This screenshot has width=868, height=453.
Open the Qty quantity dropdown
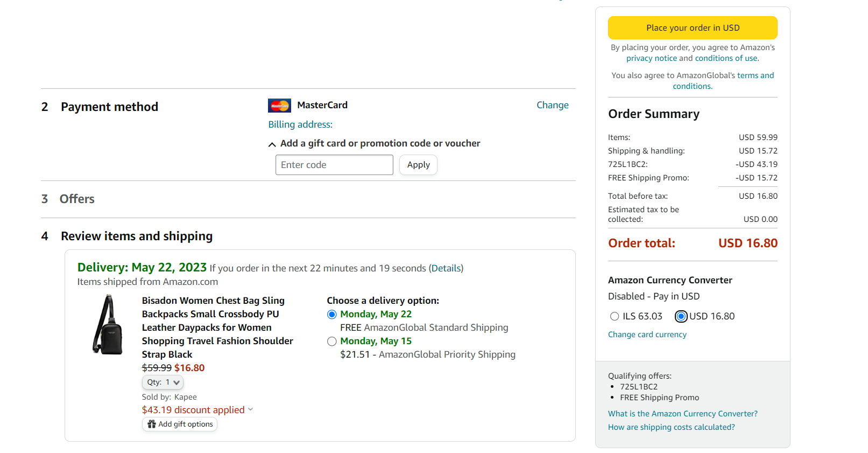(163, 382)
